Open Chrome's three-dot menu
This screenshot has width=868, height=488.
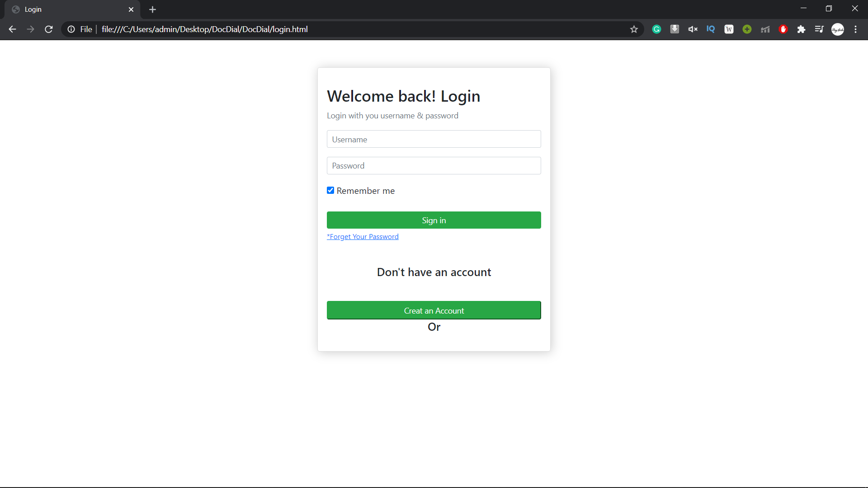point(855,29)
